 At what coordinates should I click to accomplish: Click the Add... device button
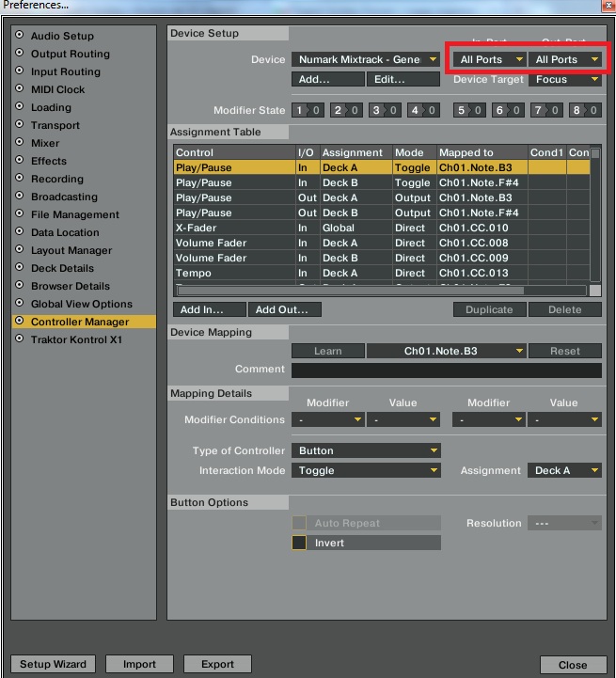pos(328,80)
